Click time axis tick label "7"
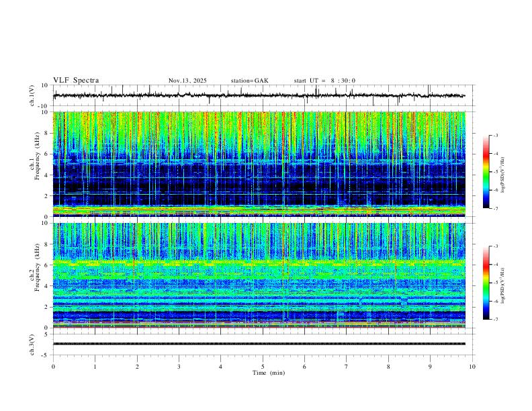This screenshot has width=532, height=411. 347,367
